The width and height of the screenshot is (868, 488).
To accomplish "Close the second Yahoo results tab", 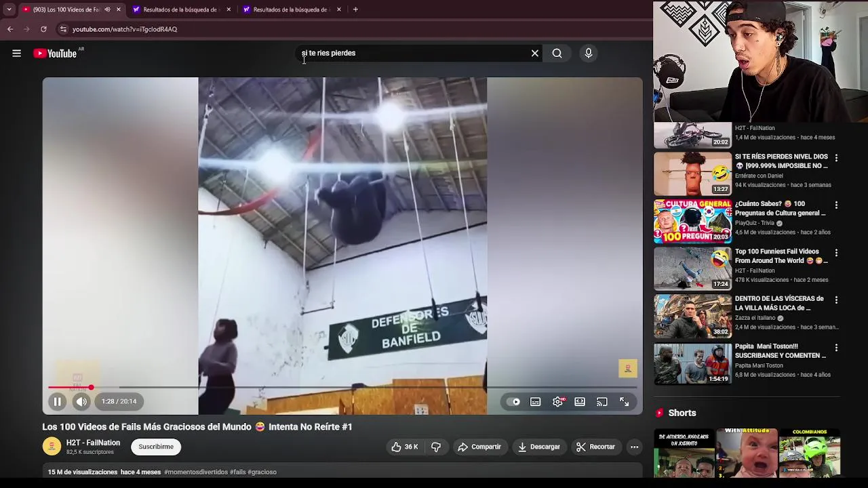I will point(338,9).
